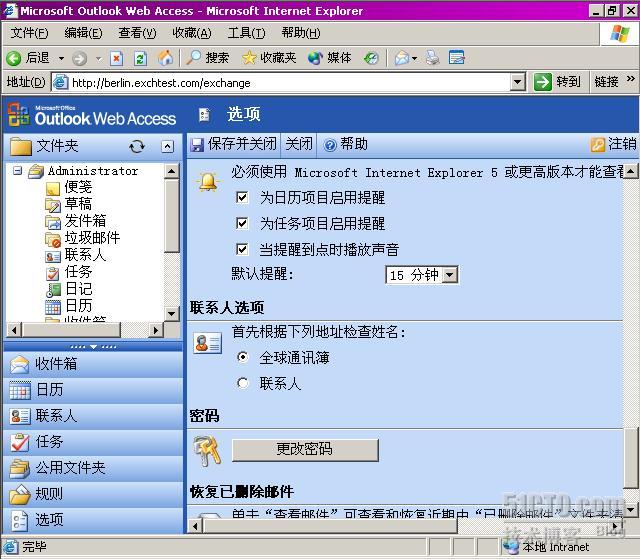This screenshot has width=640, height=559.
Task: Click the folder refresh icon beside 文件夹
Action: 137,146
